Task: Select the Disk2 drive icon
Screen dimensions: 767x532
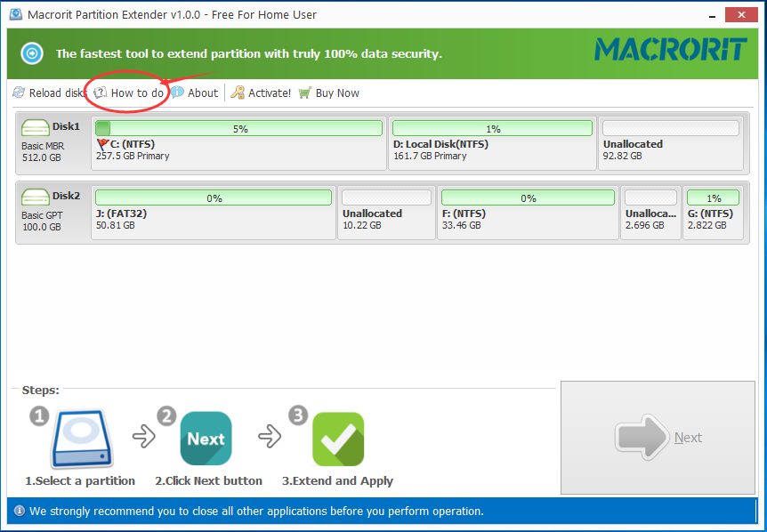Action: [36, 197]
